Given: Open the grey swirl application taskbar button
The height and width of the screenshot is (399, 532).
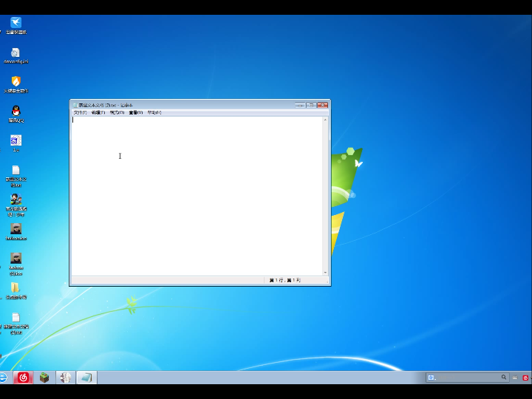Looking at the screenshot, I should pos(66,378).
